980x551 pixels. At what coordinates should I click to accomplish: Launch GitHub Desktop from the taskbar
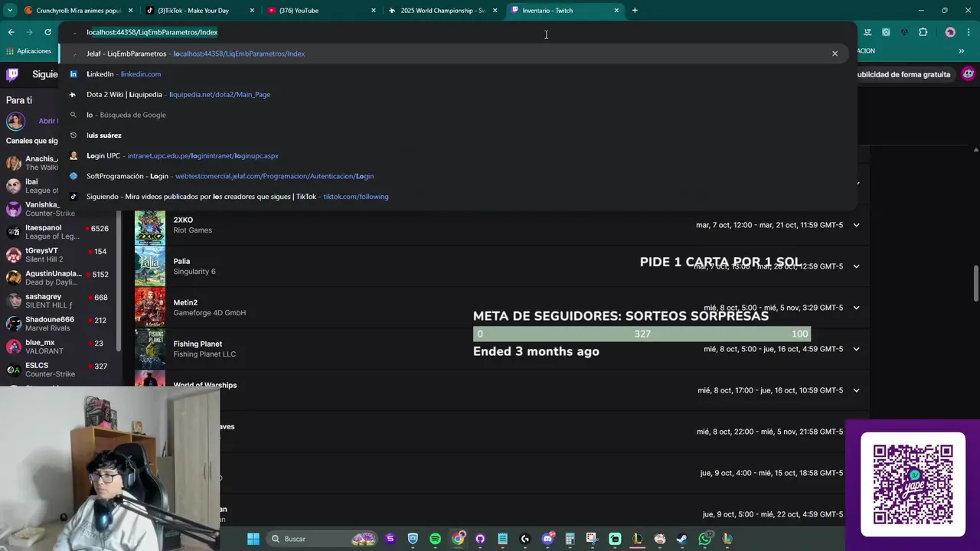click(480, 539)
